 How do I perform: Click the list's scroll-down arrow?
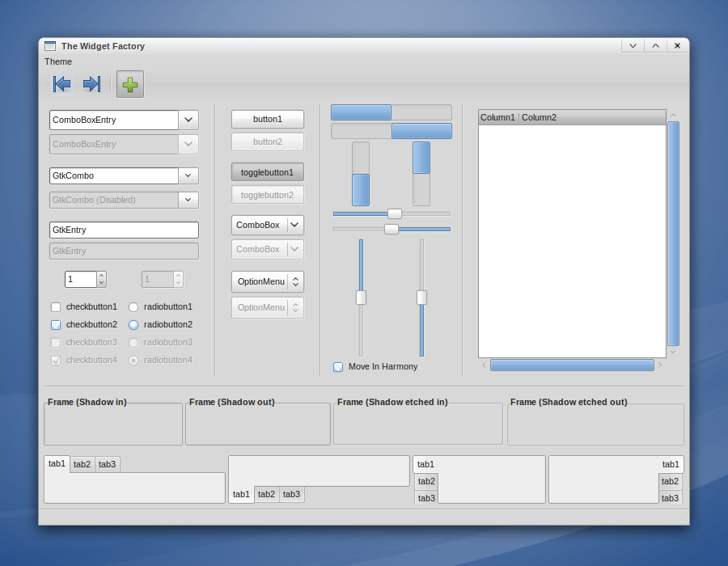673,352
